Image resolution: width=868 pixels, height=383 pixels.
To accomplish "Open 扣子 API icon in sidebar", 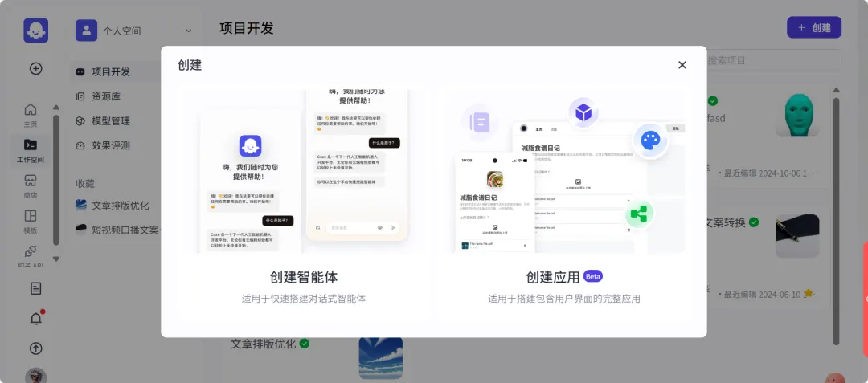I will tap(31, 251).
